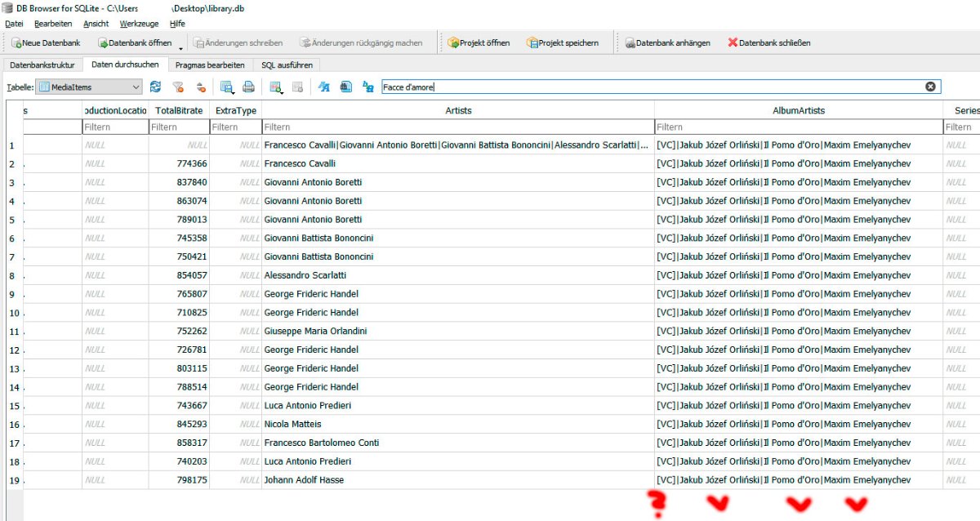Click the save table view icon
Screen dimensions: 980x521
(x=226, y=87)
